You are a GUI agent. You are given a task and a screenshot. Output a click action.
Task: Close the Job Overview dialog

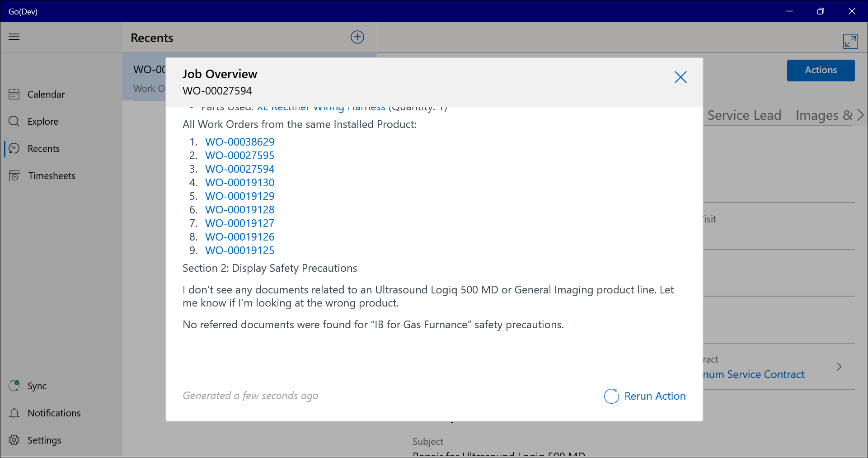(x=680, y=77)
